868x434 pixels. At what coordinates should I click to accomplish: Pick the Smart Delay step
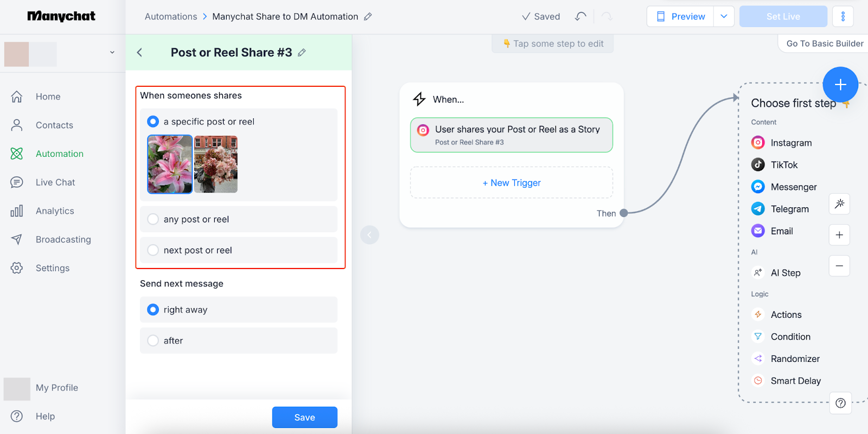pos(795,381)
